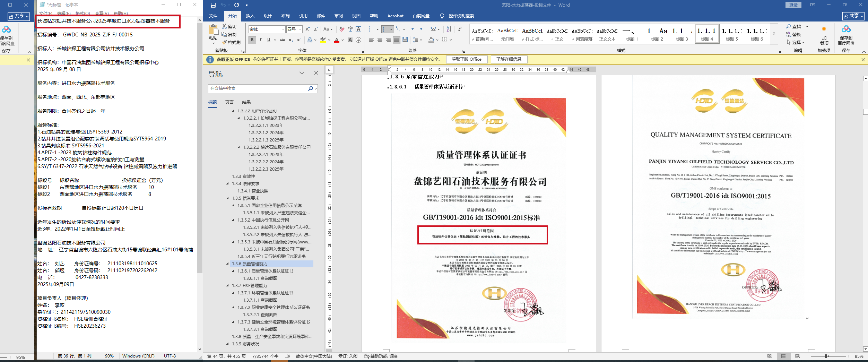Open the font size dropdown showing 四号

click(x=300, y=29)
